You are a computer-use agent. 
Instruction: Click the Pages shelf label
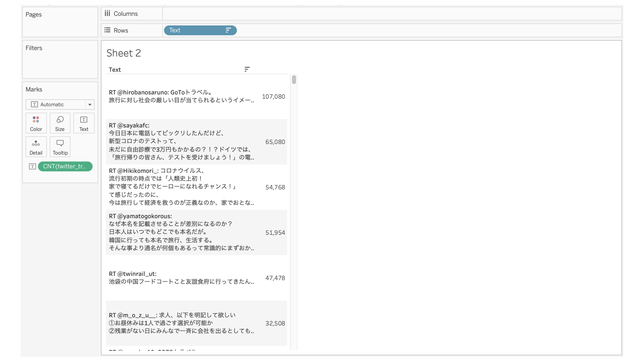[x=34, y=14]
